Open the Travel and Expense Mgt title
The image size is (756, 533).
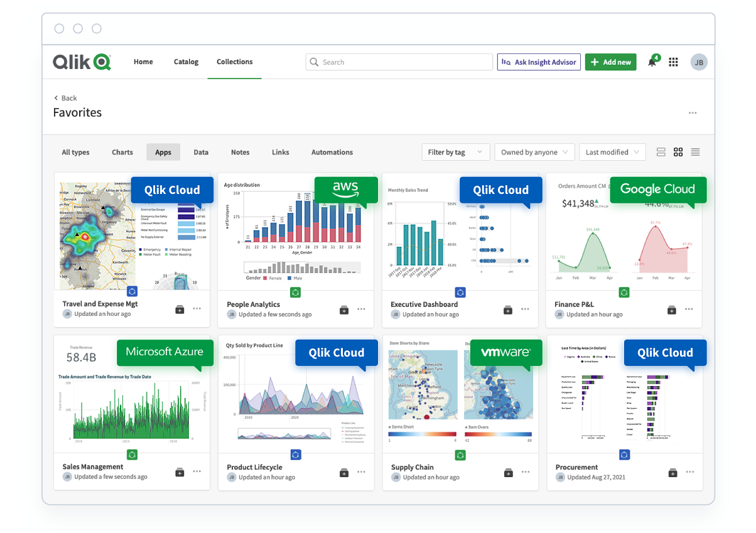[100, 304]
